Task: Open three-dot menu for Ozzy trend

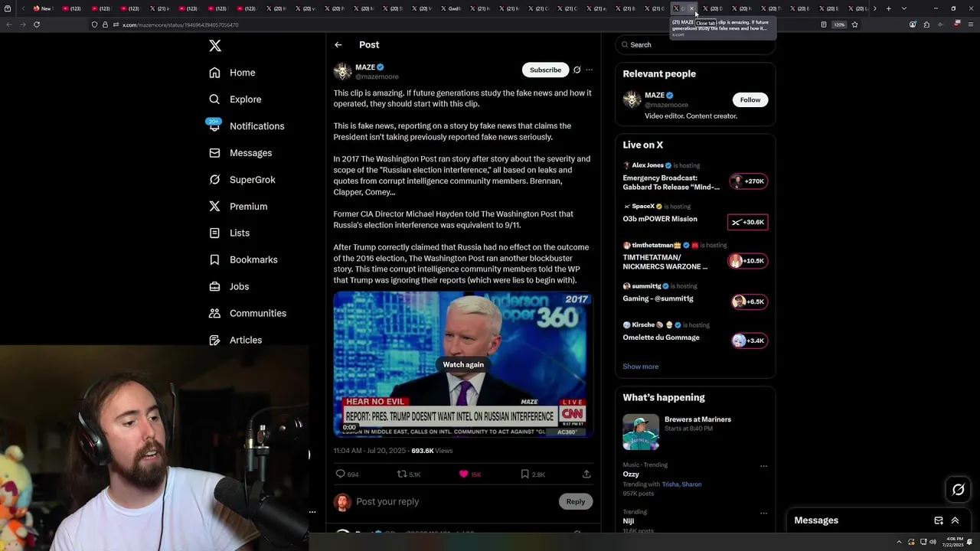Action: pos(763,465)
